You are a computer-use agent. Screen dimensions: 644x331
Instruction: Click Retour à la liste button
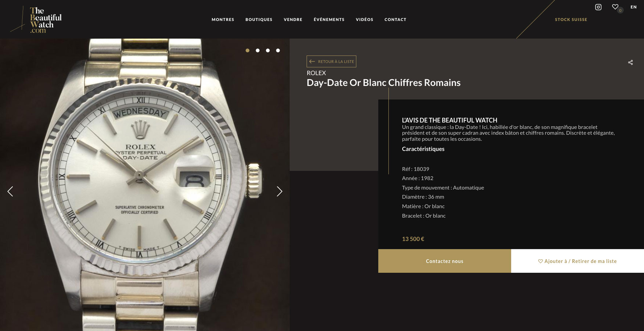[331, 61]
